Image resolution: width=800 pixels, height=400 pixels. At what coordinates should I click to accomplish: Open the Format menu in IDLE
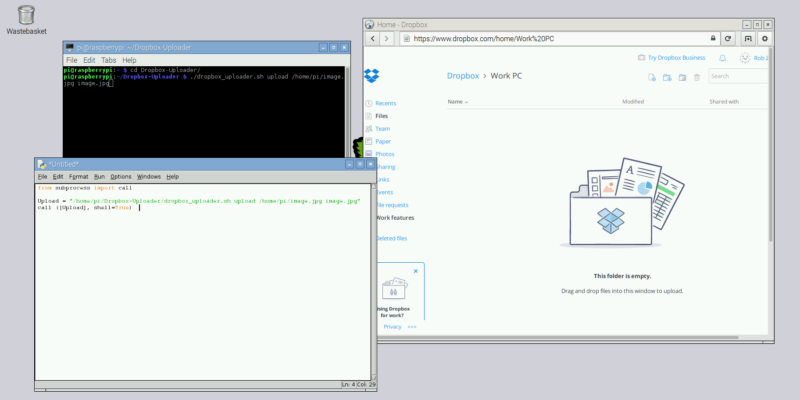point(79,177)
